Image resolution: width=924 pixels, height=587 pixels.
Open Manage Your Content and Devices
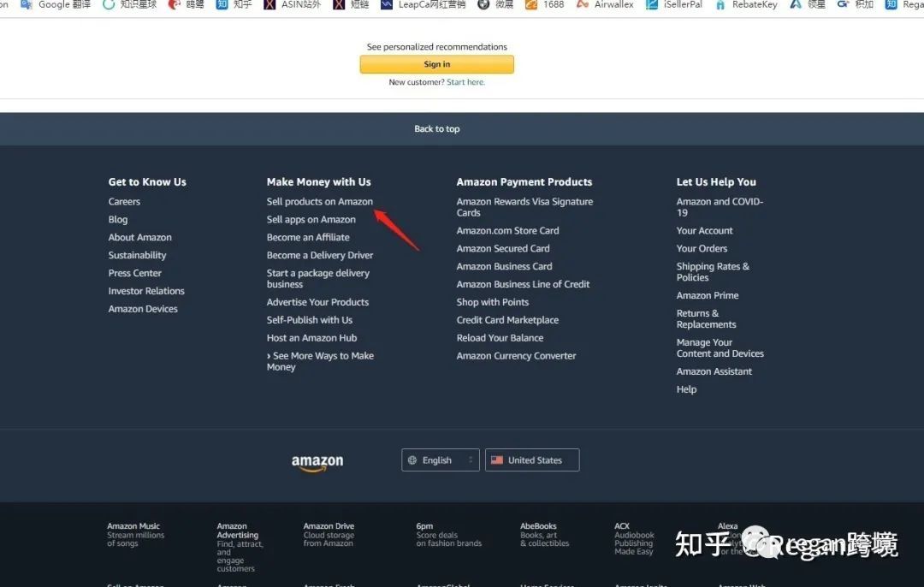point(720,347)
